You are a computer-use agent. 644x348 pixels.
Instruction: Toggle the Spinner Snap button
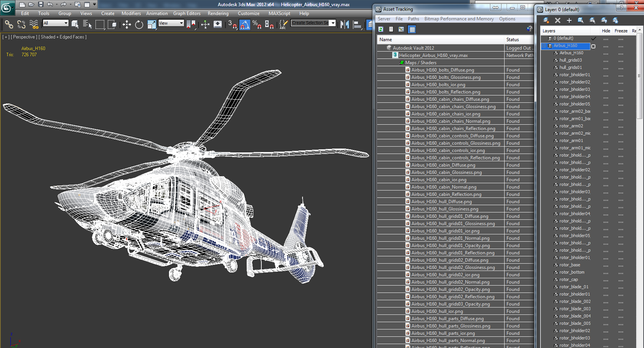(269, 24)
